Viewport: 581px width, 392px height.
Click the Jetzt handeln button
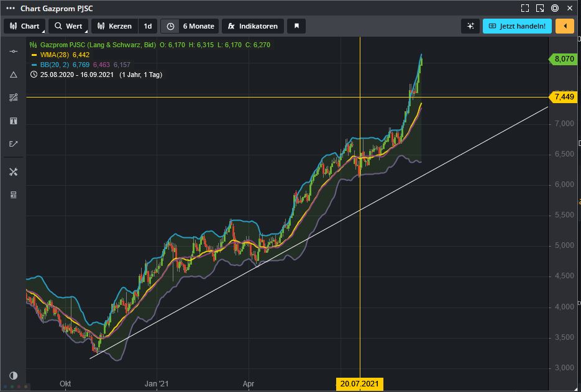click(x=516, y=26)
